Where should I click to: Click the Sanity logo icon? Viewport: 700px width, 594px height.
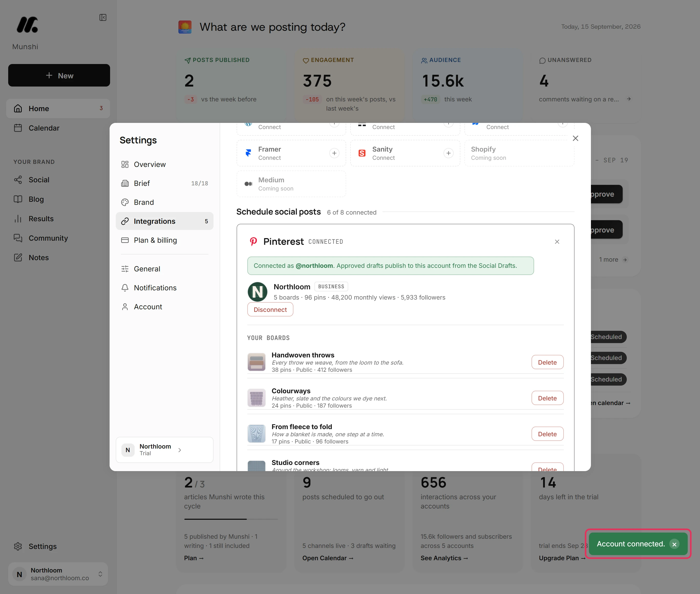tap(362, 153)
